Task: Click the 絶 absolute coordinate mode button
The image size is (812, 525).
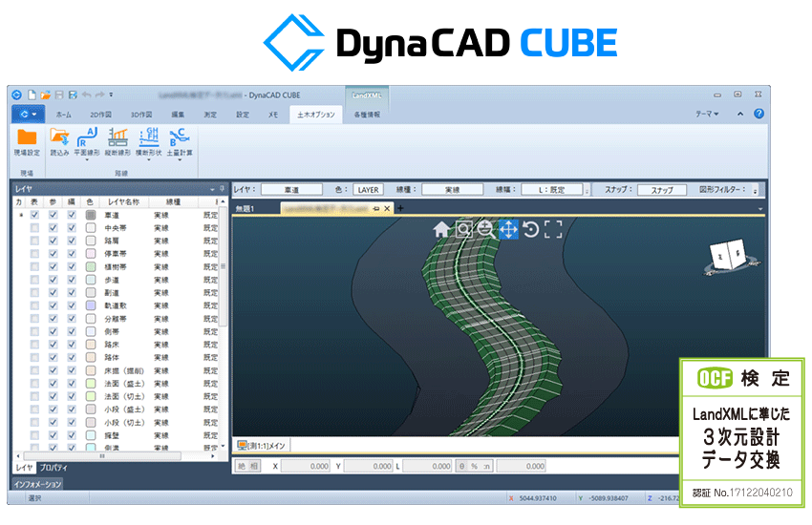Action: tap(242, 466)
